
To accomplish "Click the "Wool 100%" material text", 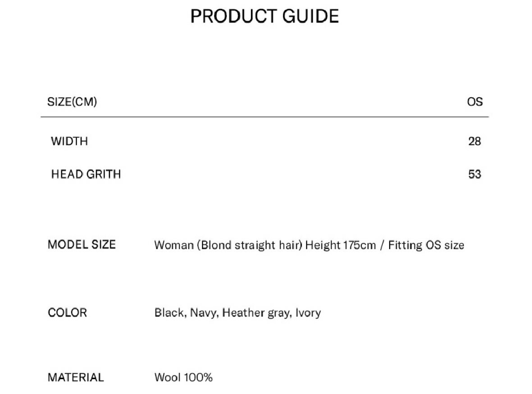I will pyautogui.click(x=183, y=377).
